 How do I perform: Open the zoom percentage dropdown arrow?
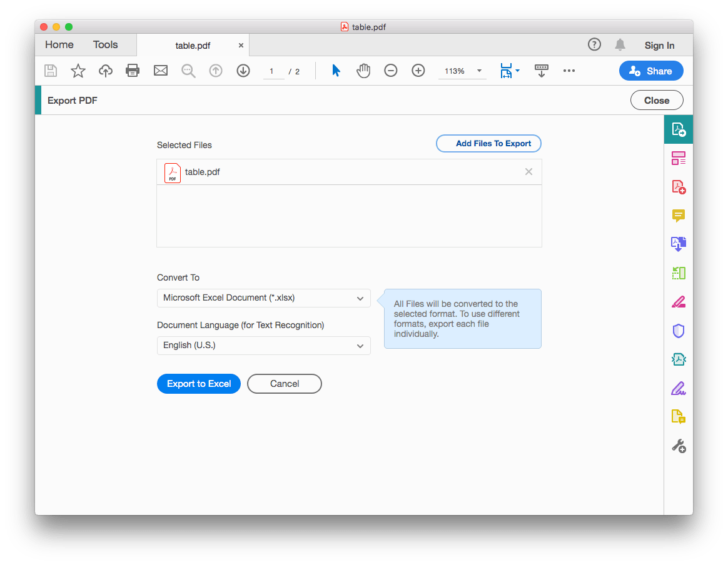pyautogui.click(x=479, y=71)
